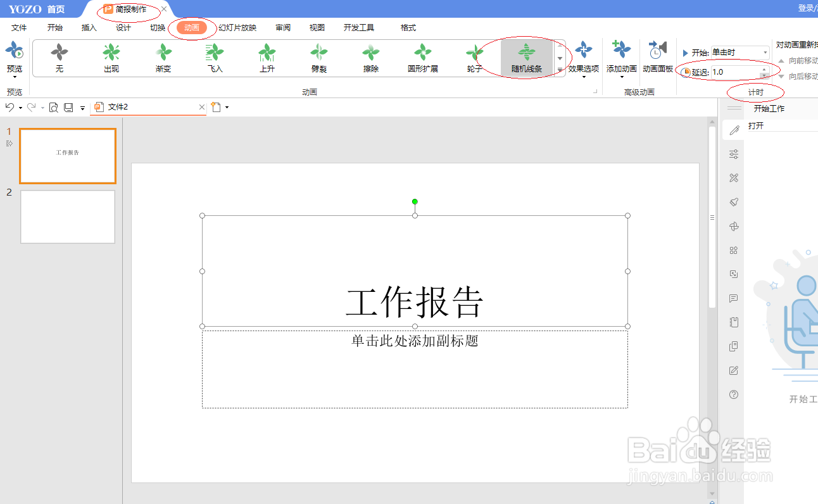
Task: Open the paint brush sidebar icon
Action: pyautogui.click(x=734, y=202)
